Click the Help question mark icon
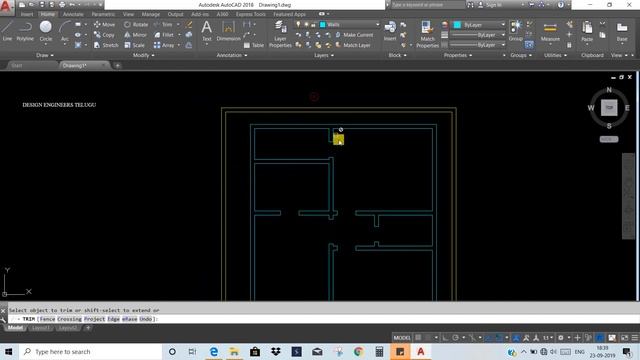Image resolution: width=640 pixels, height=360 pixels. [x=561, y=5]
